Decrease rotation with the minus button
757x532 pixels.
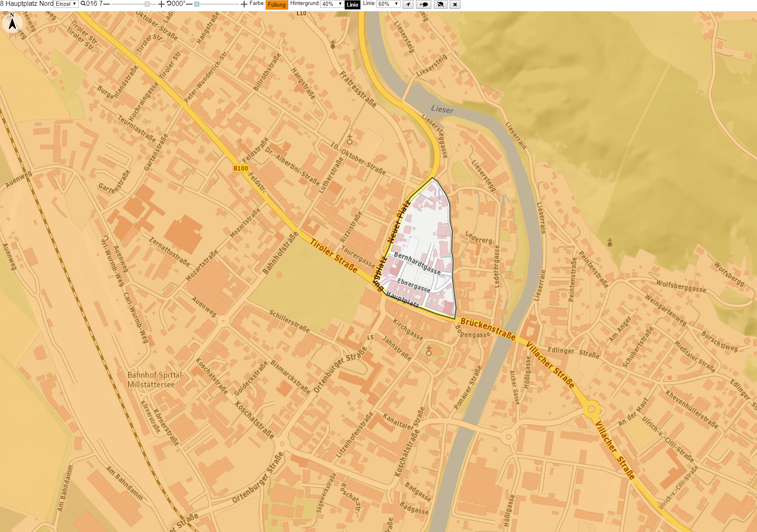(x=189, y=4)
